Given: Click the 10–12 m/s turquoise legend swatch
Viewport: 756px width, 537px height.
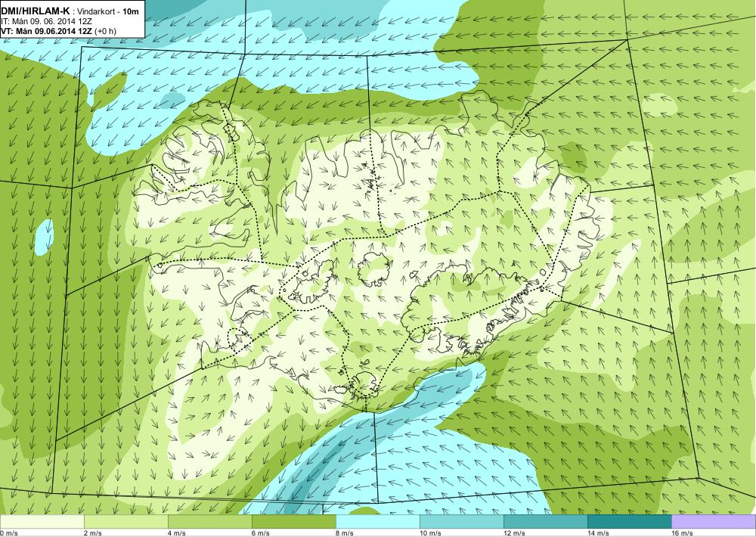Looking at the screenshot, I should 461,522.
